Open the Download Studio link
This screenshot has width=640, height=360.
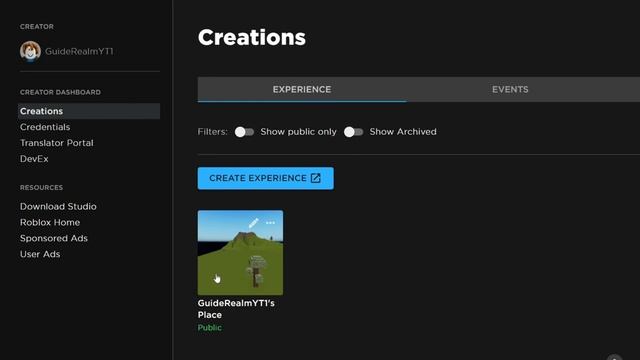point(58,207)
